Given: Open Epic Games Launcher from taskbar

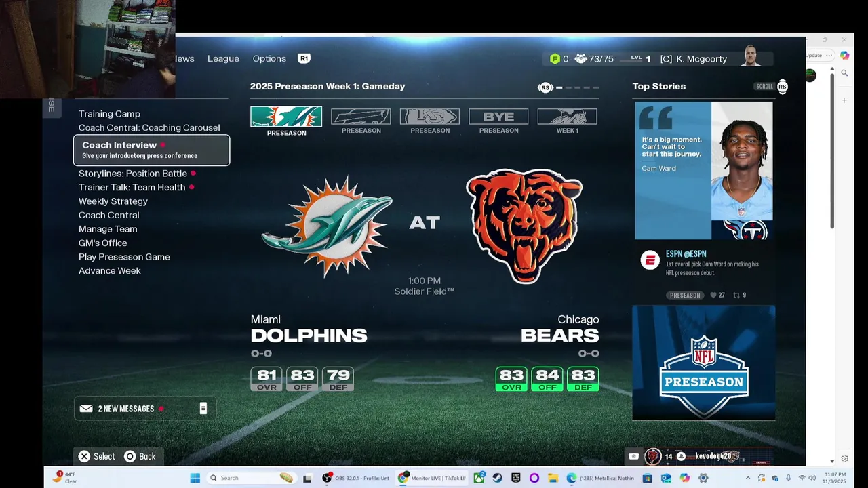Looking at the screenshot, I should [x=516, y=478].
